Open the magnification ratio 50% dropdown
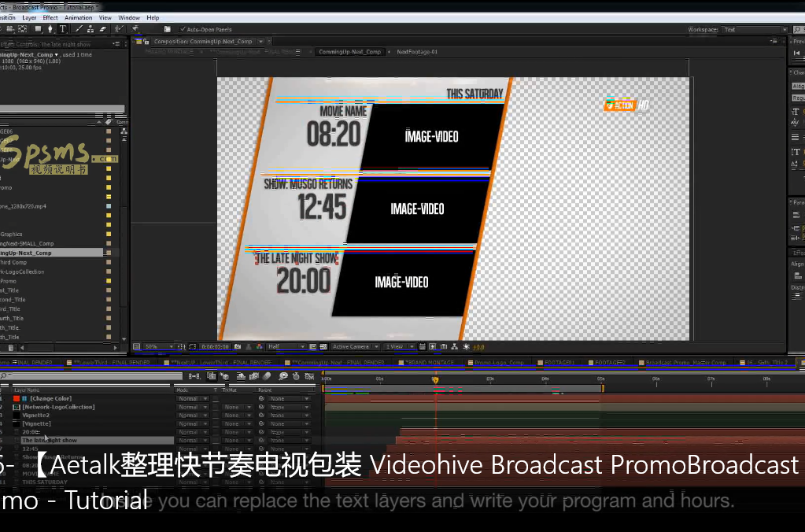The image size is (805, 532). (157, 346)
